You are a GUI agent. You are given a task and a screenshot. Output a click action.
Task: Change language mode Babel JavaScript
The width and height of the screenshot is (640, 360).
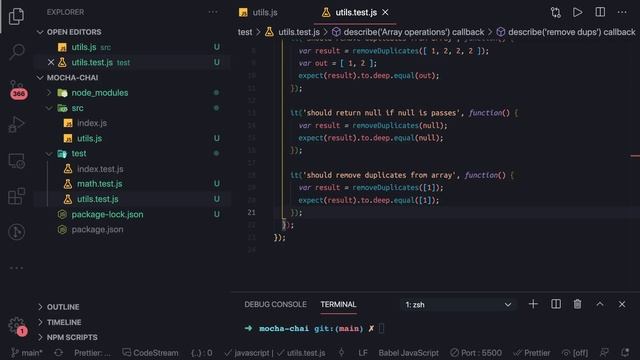pyautogui.click(x=408, y=353)
